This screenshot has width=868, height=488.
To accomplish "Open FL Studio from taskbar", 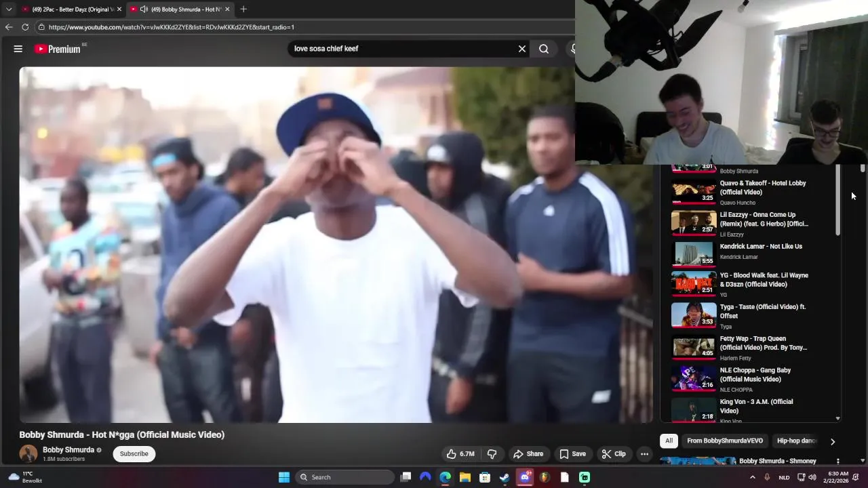I will pyautogui.click(x=545, y=477).
